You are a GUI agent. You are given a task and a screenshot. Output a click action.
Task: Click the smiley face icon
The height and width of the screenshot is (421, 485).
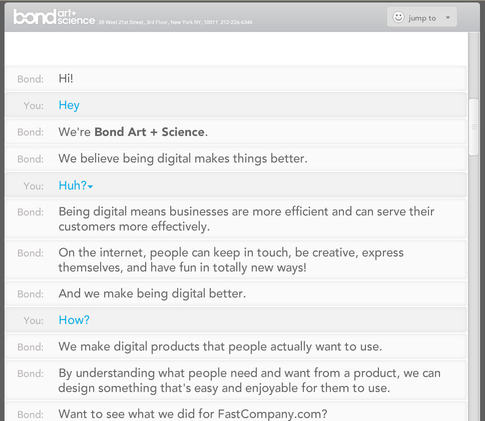[x=398, y=17]
